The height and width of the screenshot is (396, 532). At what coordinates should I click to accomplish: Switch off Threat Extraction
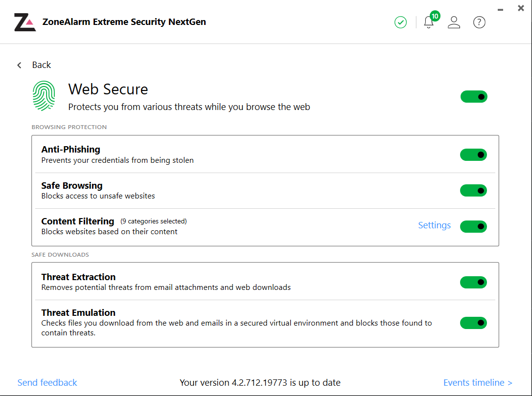(473, 282)
